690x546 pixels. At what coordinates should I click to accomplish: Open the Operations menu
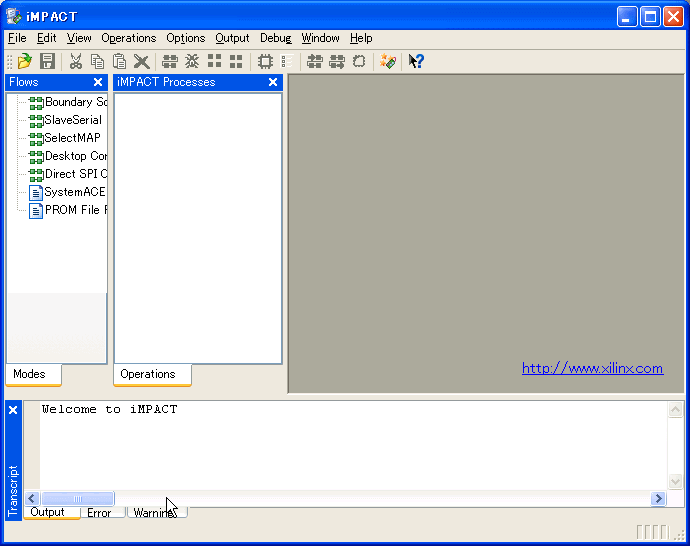tap(128, 38)
